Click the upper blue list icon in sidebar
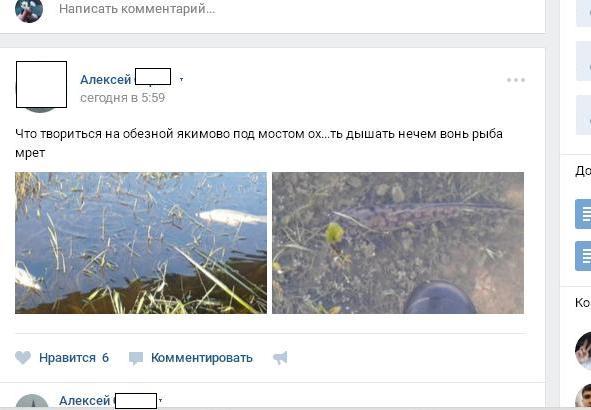591x410 pixels. [583, 214]
